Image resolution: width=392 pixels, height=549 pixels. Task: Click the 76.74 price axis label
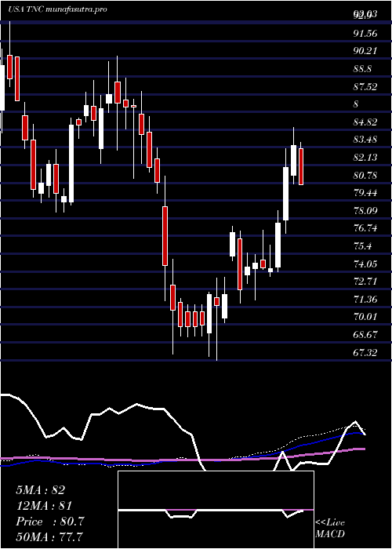click(365, 228)
